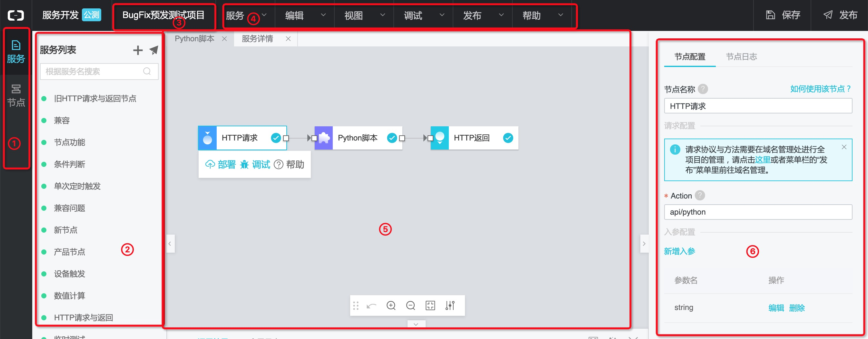Click the BugFix预发测试项目 project name
The width and height of the screenshot is (868, 339).
pyautogui.click(x=163, y=15)
